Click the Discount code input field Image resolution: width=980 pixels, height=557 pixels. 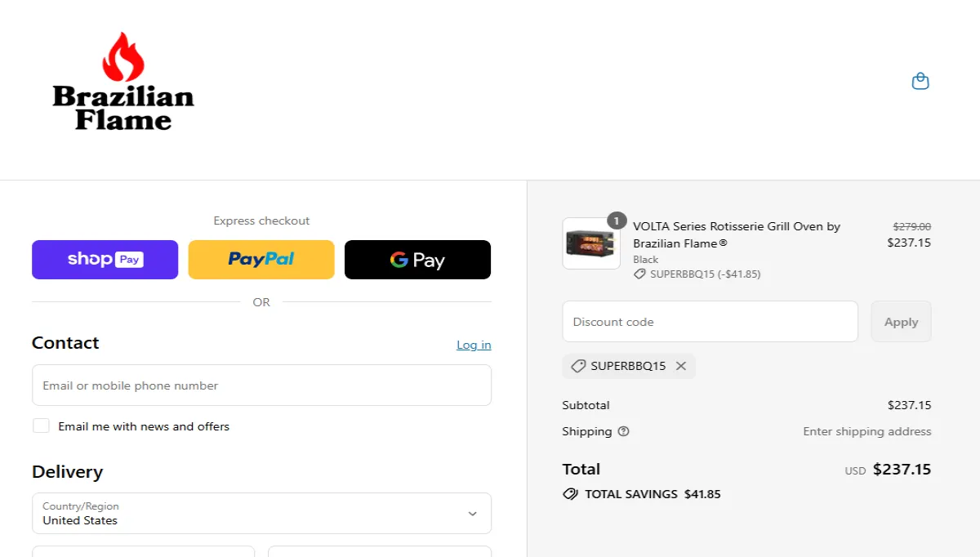point(710,322)
